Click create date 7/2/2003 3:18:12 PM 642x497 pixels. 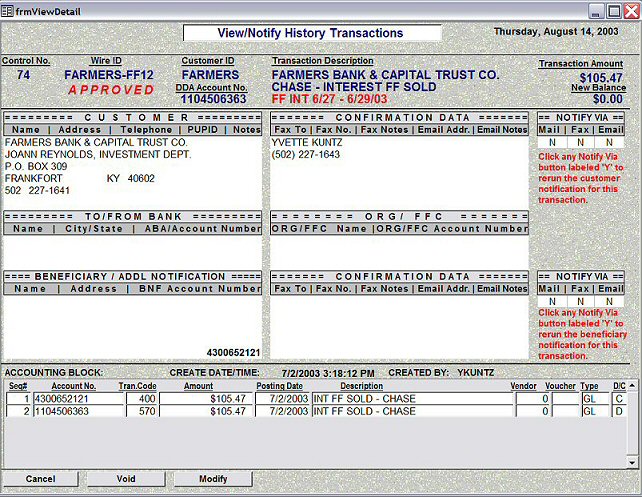click(328, 373)
